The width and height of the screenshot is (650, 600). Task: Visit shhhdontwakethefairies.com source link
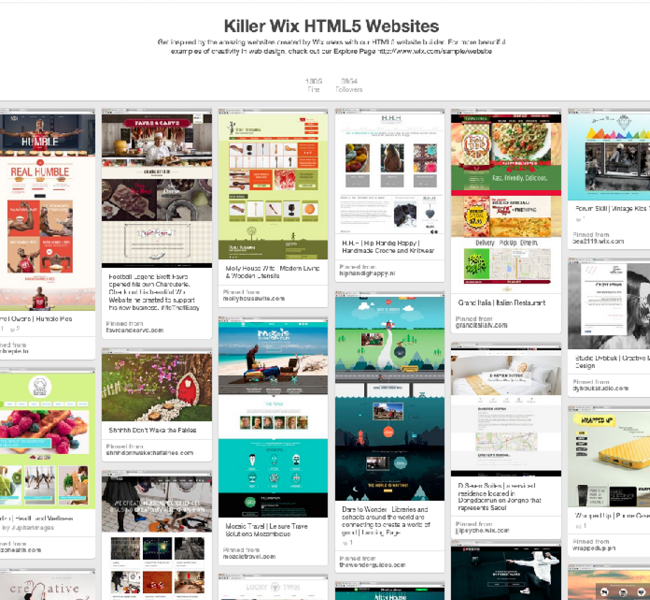click(x=150, y=453)
